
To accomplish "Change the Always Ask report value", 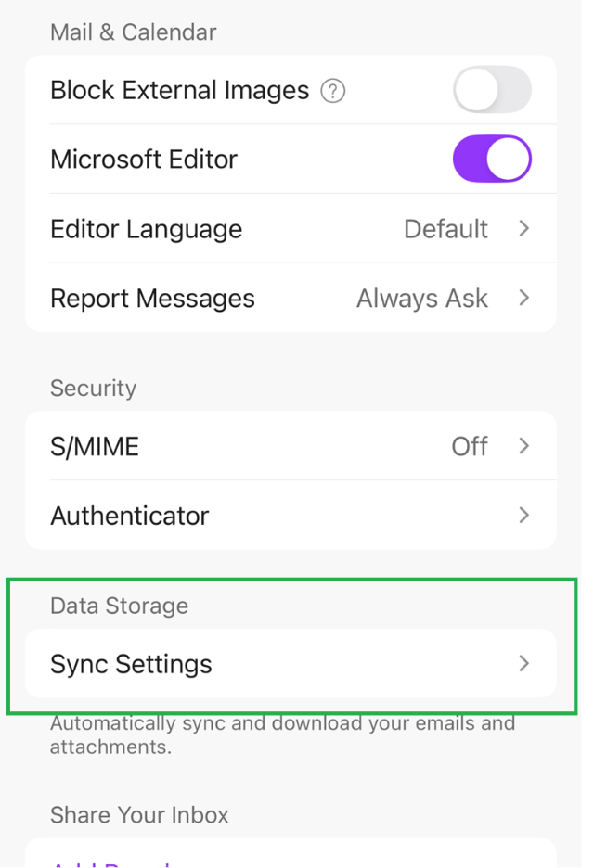I will pyautogui.click(x=422, y=299).
